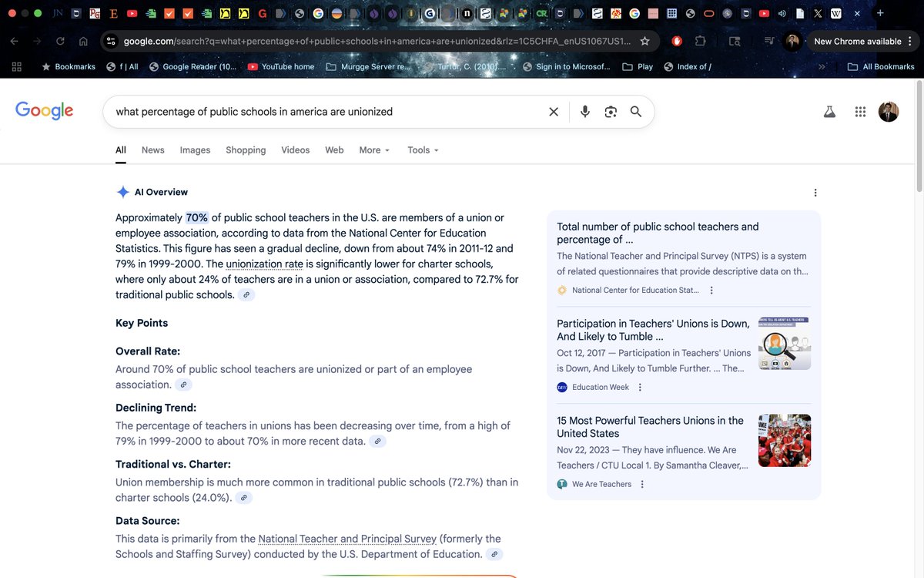
Task: Open the Google Account avatar
Action: pos(889,112)
